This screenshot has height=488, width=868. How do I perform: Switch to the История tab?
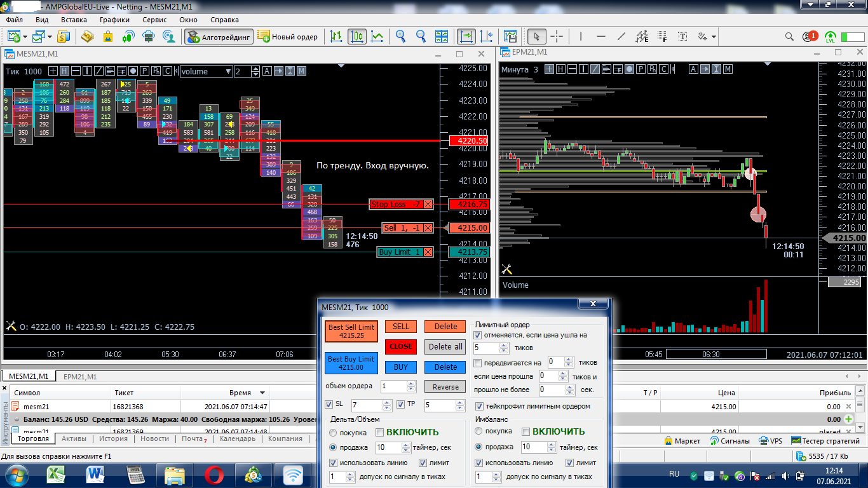tap(113, 438)
